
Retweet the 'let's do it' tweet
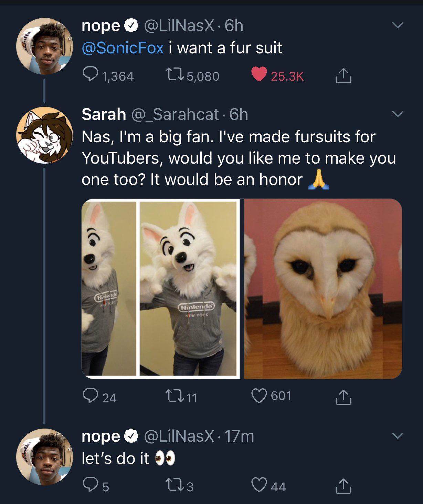tap(174, 485)
